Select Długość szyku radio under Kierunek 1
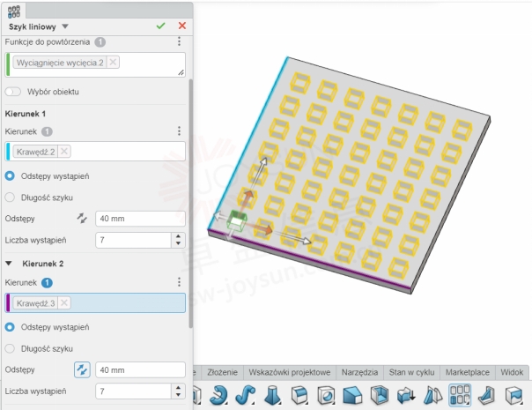 coord(11,198)
